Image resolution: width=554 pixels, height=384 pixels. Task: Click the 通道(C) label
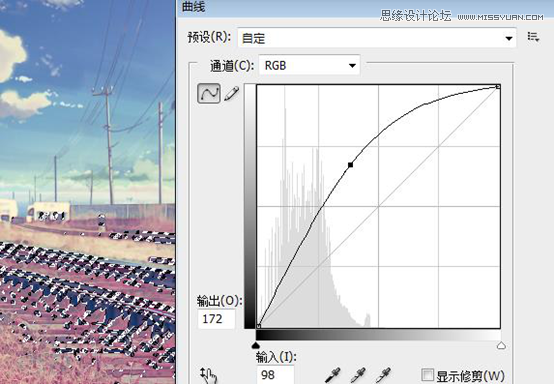coord(232,66)
